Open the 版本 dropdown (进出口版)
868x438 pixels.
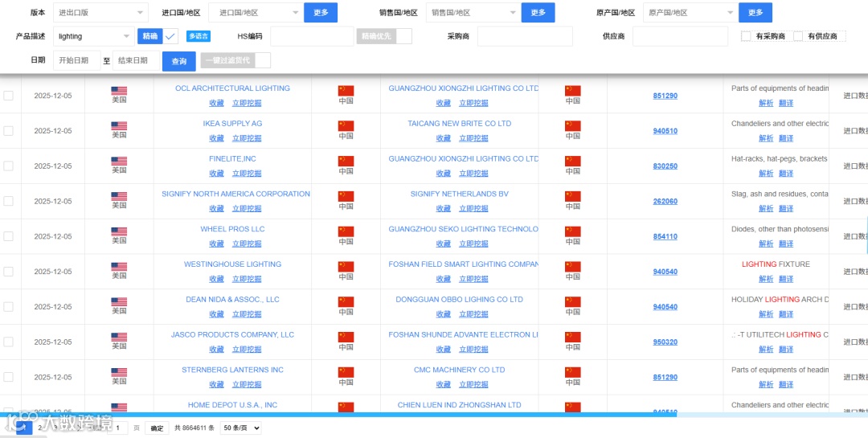coord(100,12)
